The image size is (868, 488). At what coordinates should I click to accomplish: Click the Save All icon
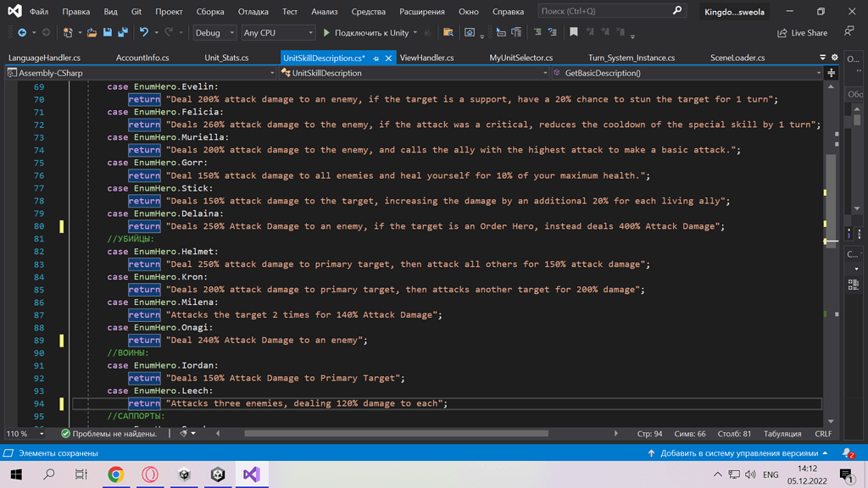click(122, 33)
